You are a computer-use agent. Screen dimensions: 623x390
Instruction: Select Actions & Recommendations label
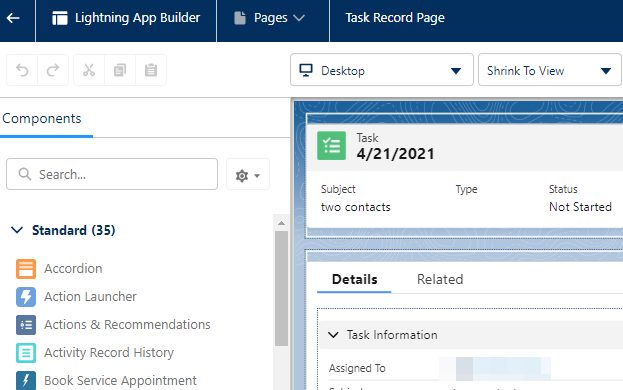pyautogui.click(x=127, y=325)
